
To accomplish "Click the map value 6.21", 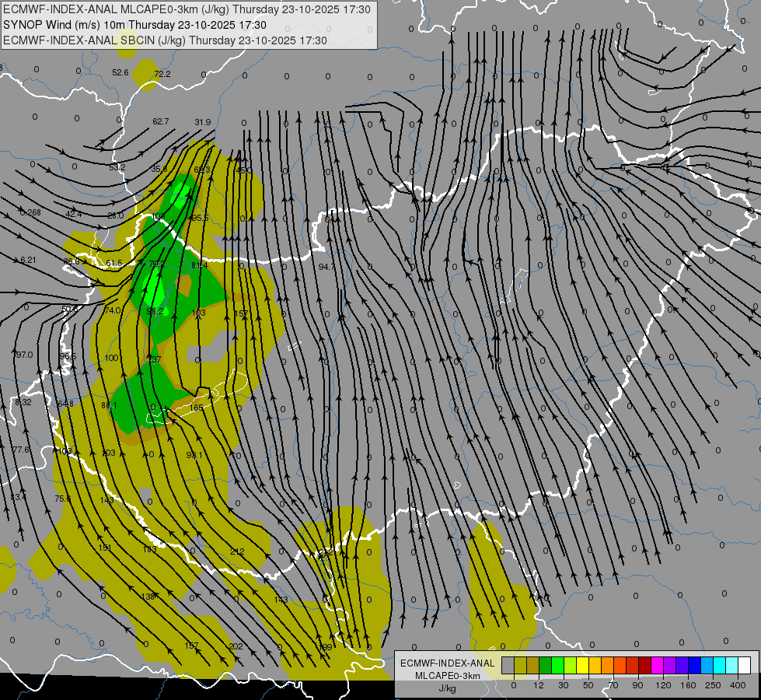I will click(x=28, y=260).
